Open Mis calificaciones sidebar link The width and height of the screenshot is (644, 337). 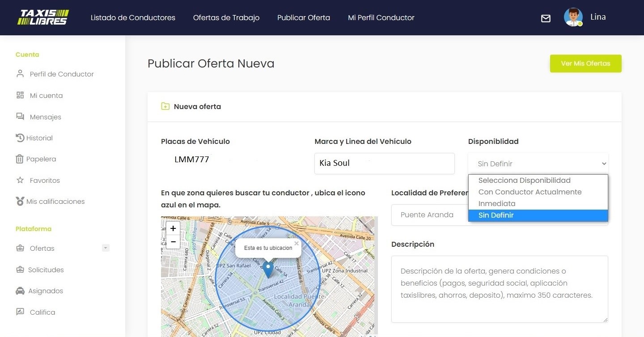(55, 202)
